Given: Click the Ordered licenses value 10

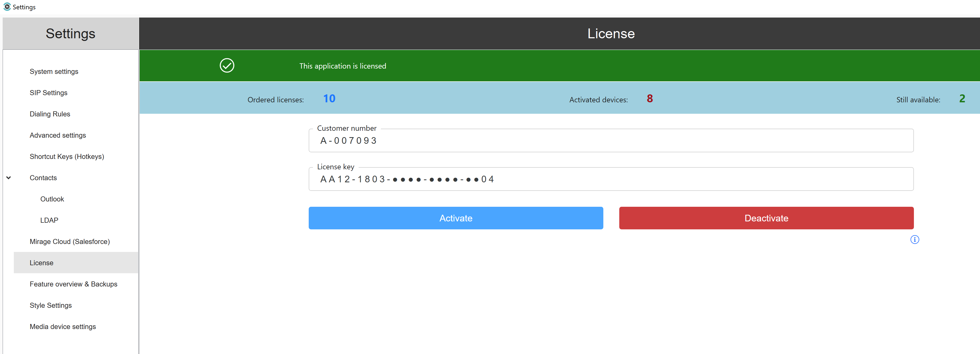Looking at the screenshot, I should tap(329, 99).
